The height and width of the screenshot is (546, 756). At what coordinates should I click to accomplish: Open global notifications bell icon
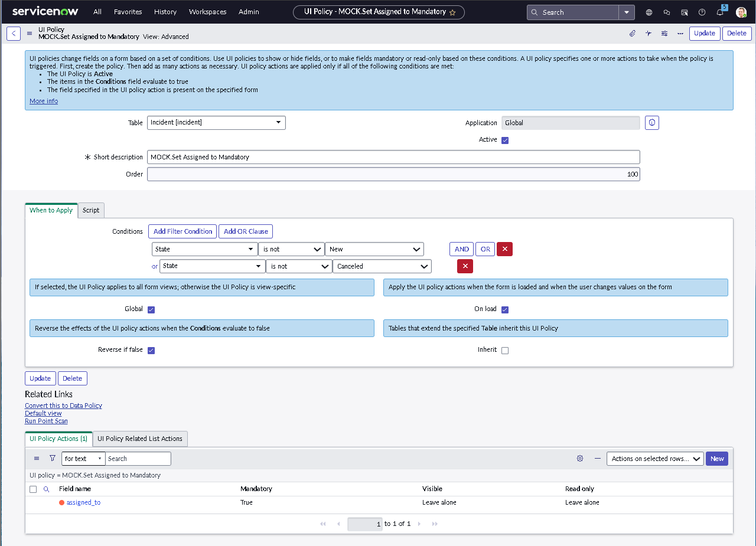pos(720,12)
